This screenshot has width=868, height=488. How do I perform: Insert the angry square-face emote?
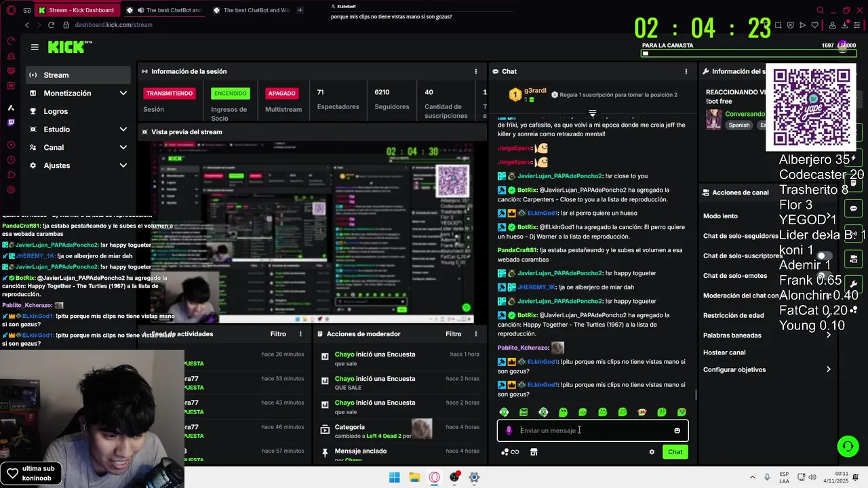point(524,412)
